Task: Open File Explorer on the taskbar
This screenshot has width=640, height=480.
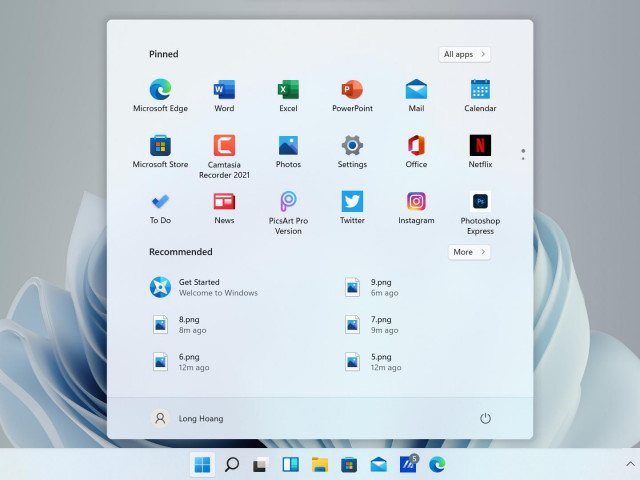Action: 320,464
